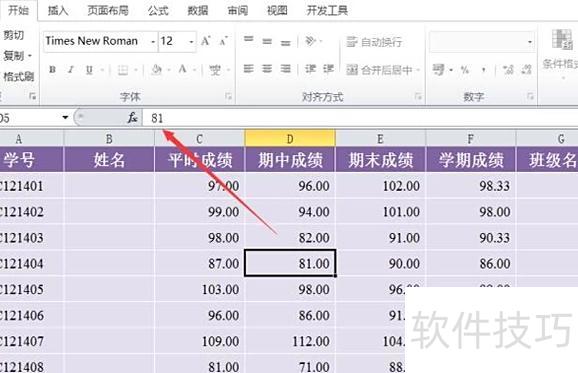This screenshot has height=373, width=578.
Task: Open fill color dropdown arrow
Action: click(169, 70)
